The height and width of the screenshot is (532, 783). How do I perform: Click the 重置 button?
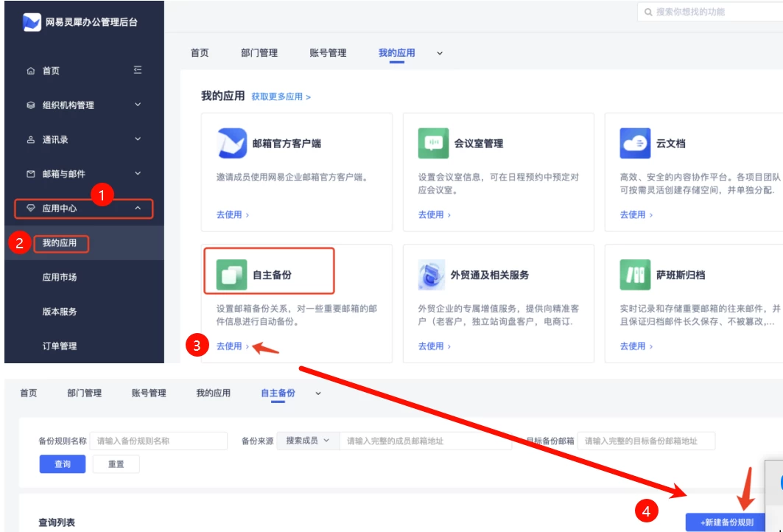coord(116,464)
